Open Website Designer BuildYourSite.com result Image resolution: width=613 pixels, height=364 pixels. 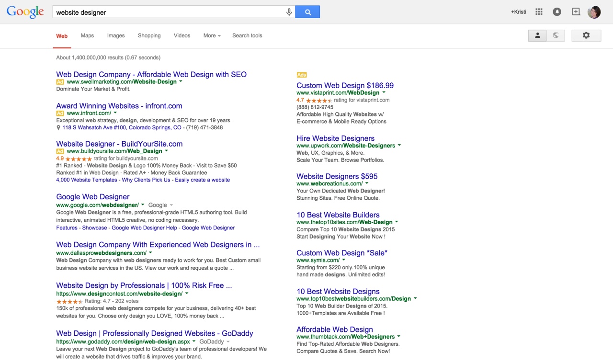tap(119, 144)
